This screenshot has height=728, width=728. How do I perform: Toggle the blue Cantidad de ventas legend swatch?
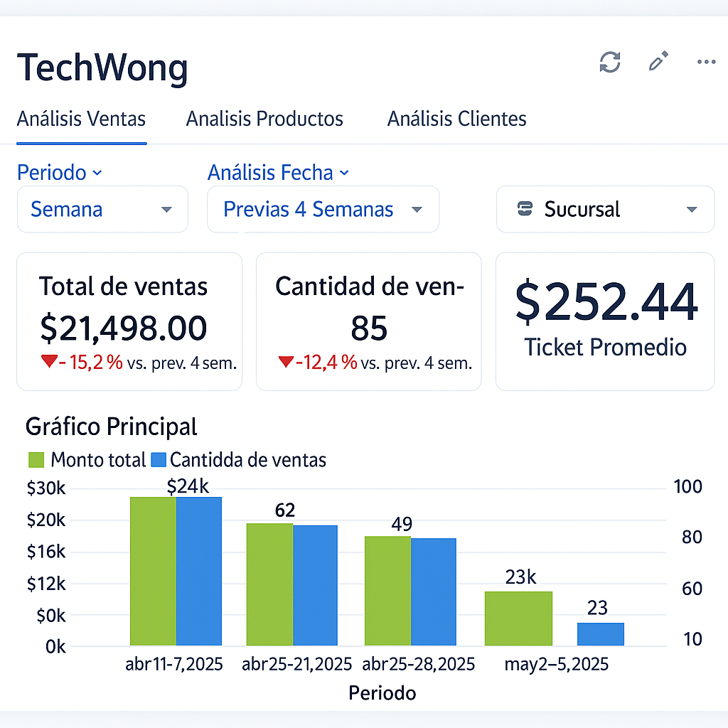click(x=159, y=460)
